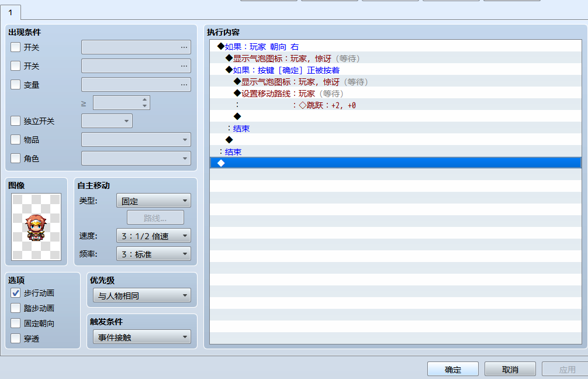The image size is (588, 379).
Task: Enable the second 开关 condition checkbox
Action: point(15,66)
